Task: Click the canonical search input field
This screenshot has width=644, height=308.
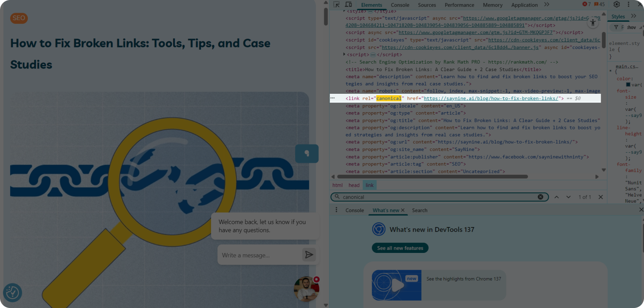Action: [x=439, y=197]
